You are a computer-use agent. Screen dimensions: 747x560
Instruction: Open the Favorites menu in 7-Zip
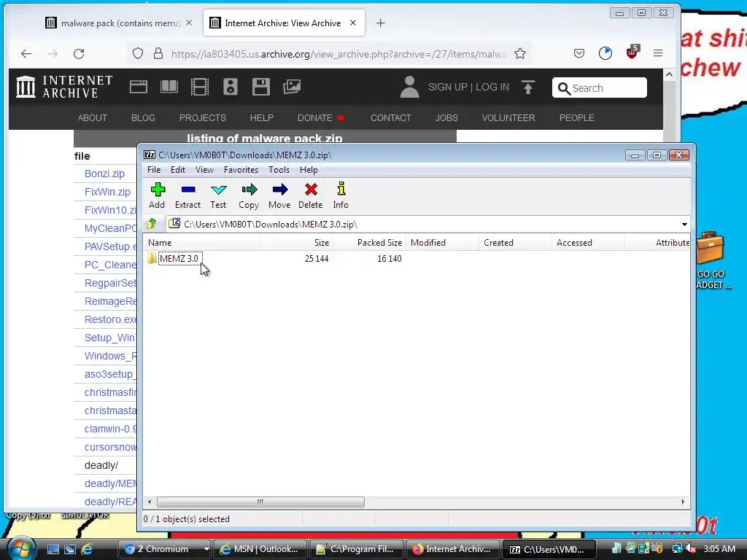[x=241, y=170]
